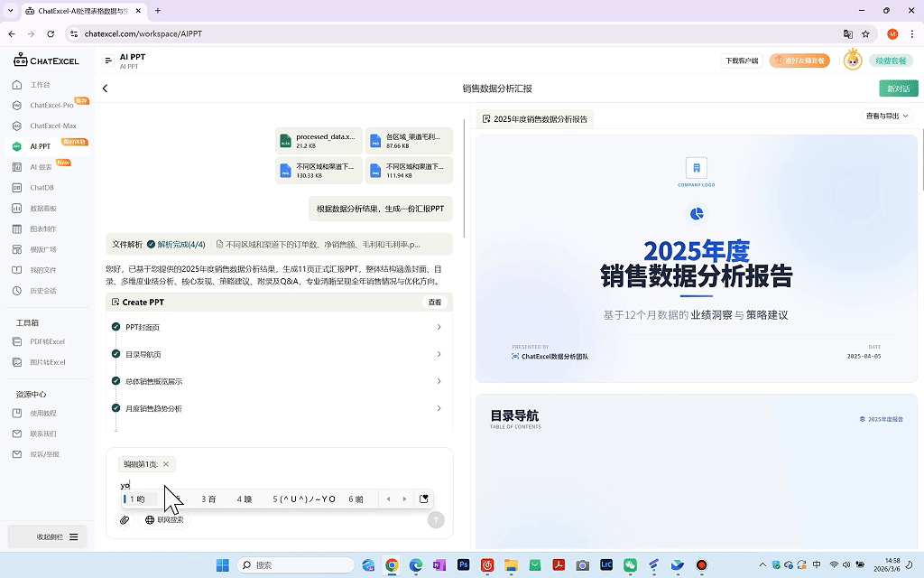Expand the PPT封面页 step details

(439, 327)
